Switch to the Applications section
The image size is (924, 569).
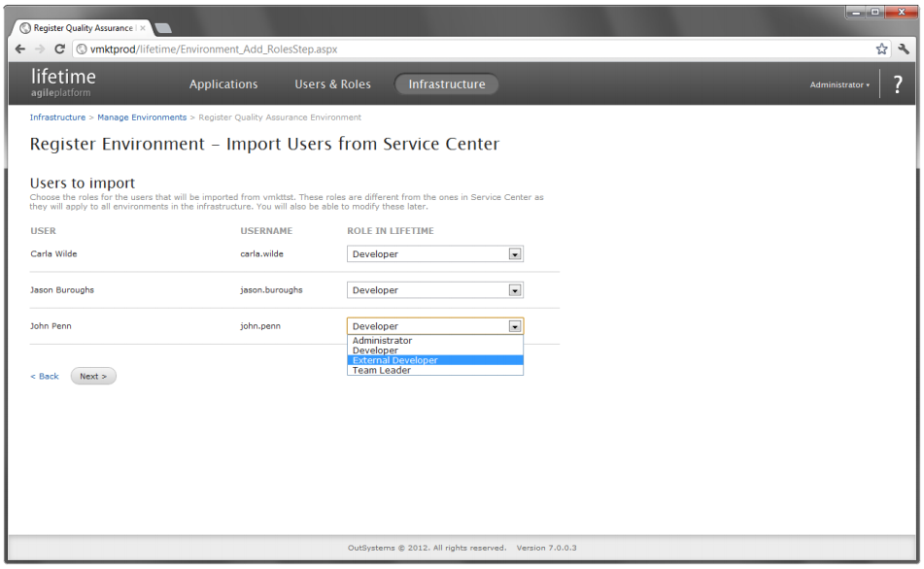coord(223,84)
